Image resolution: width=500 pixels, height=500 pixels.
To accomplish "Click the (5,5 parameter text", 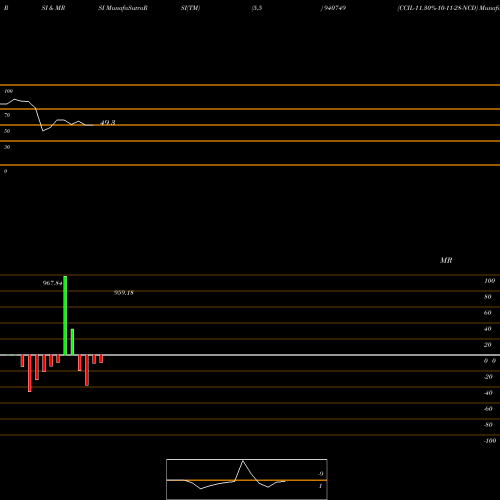I will [x=257, y=8].
